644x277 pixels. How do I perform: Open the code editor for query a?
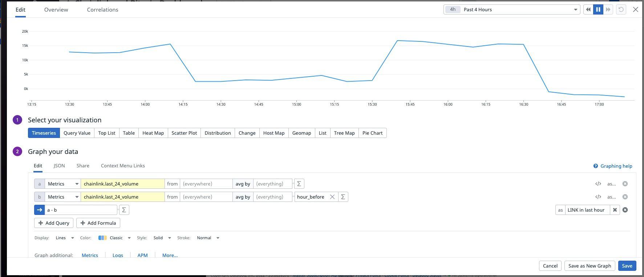coord(598,184)
